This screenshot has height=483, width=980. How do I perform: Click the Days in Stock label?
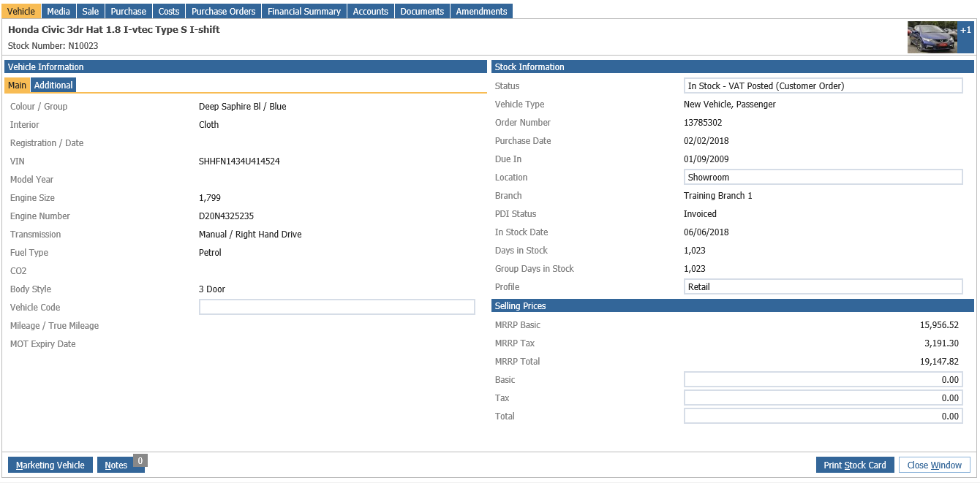pyautogui.click(x=521, y=251)
